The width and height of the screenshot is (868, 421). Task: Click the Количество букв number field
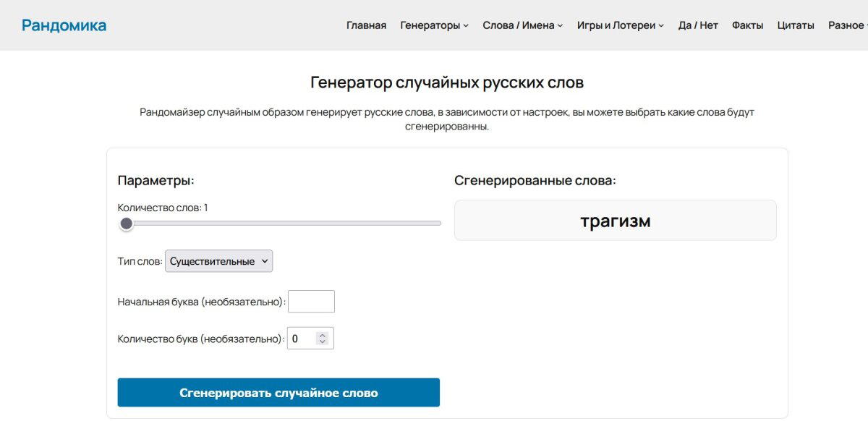(311, 339)
